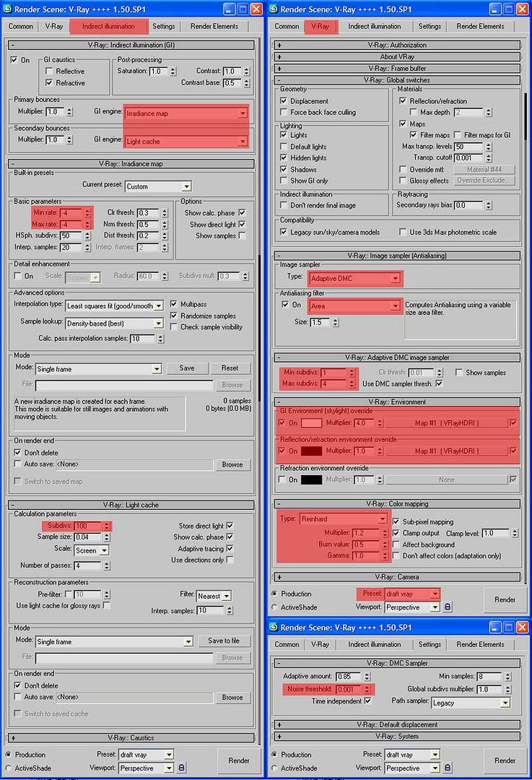Screen dimensions: 532x780
Task: Enable Don't render final image
Action: pyautogui.click(x=284, y=205)
